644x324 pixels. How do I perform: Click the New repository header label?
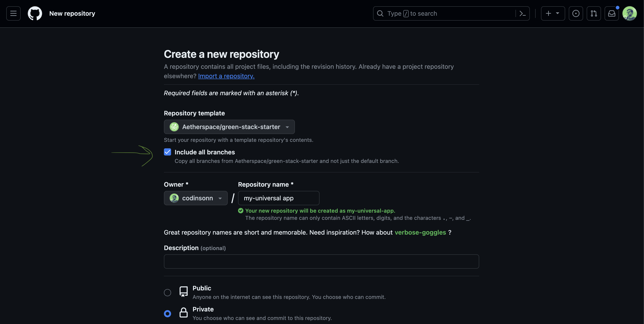(72, 13)
